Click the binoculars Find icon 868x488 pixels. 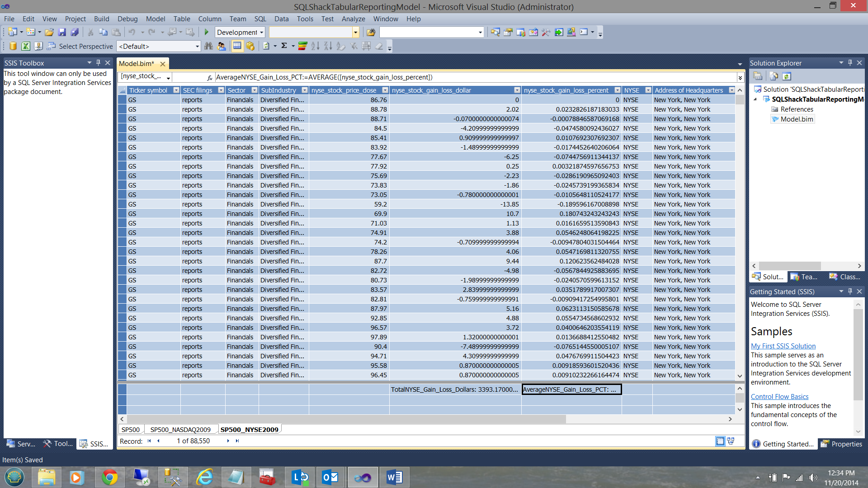tap(208, 46)
